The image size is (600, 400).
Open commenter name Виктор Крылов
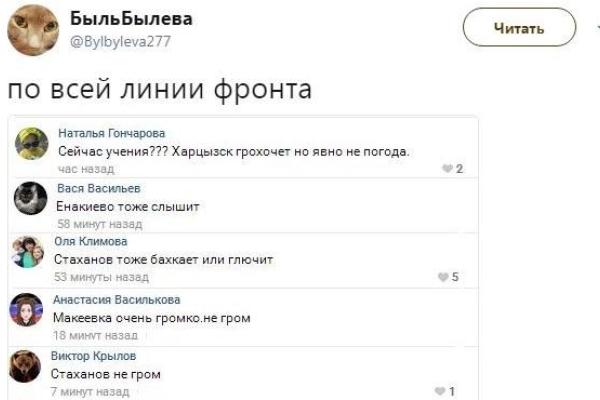point(93,355)
